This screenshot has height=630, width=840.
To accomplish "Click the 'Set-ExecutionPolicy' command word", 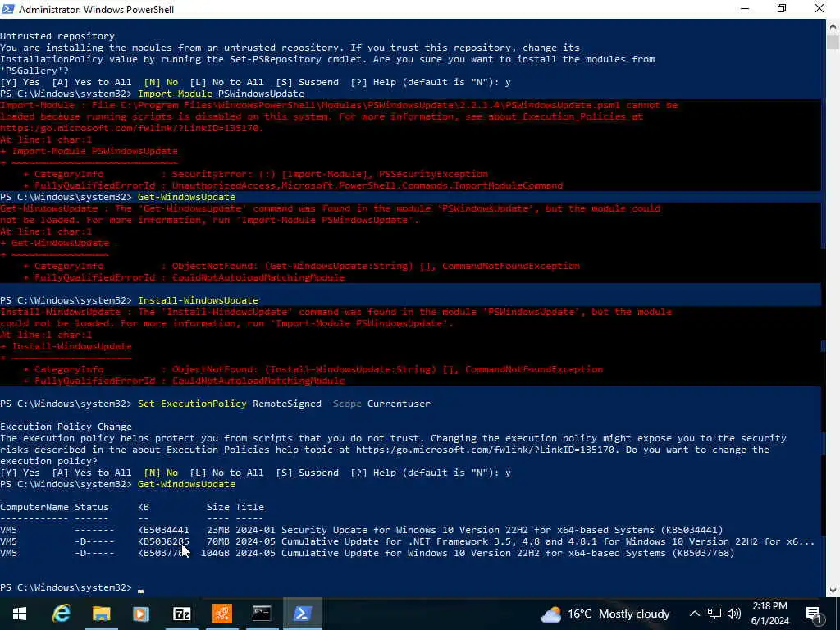I will 192,404.
